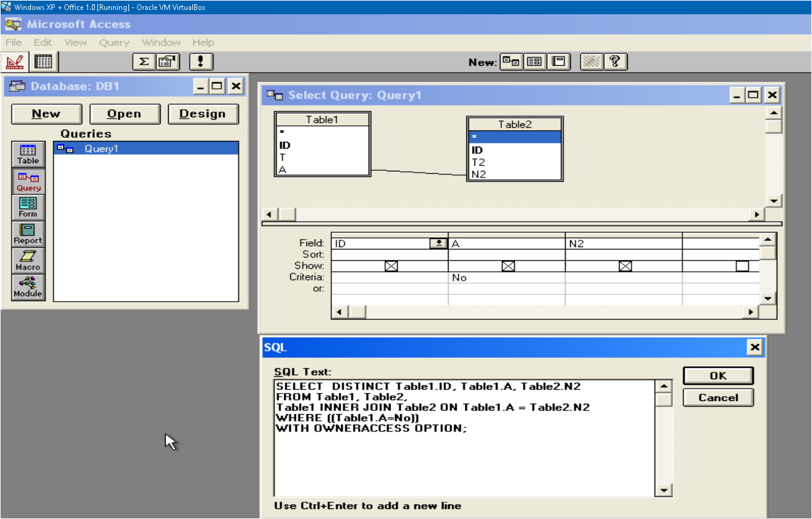Viewport: 812px width, 519px height.
Task: Open the File menu
Action: tap(14, 42)
